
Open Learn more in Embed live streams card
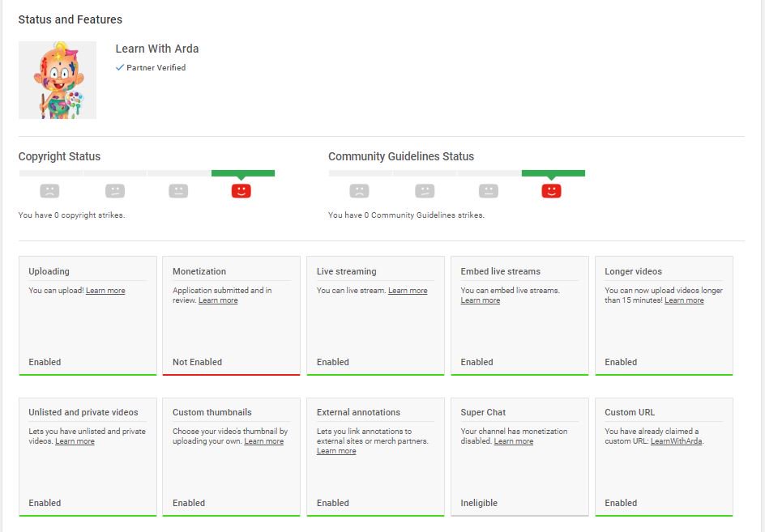(x=481, y=300)
